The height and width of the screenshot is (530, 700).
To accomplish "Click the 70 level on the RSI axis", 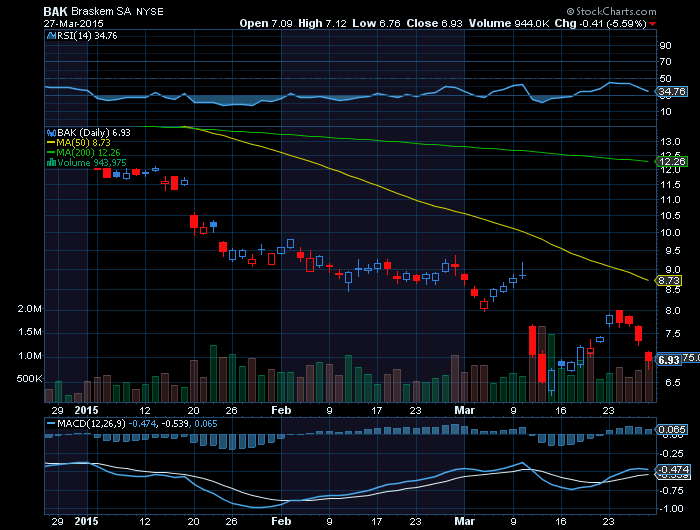I will tap(665, 62).
